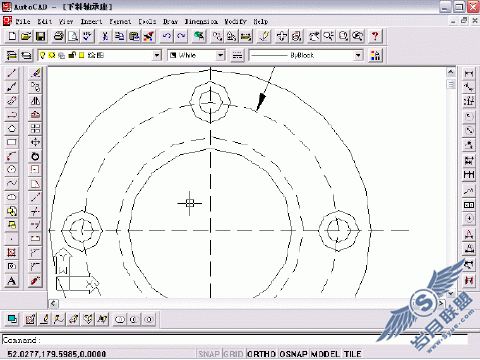480x360 pixels.
Task: Select the Line draw tool
Action: pos(12,73)
